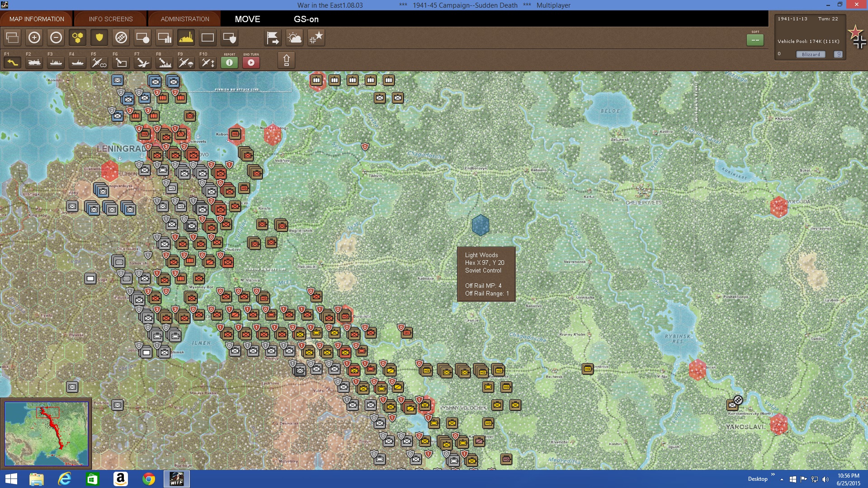Viewport: 868px width, 488px height.
Task: Click the GS-on ground support label
Action: [x=306, y=19]
